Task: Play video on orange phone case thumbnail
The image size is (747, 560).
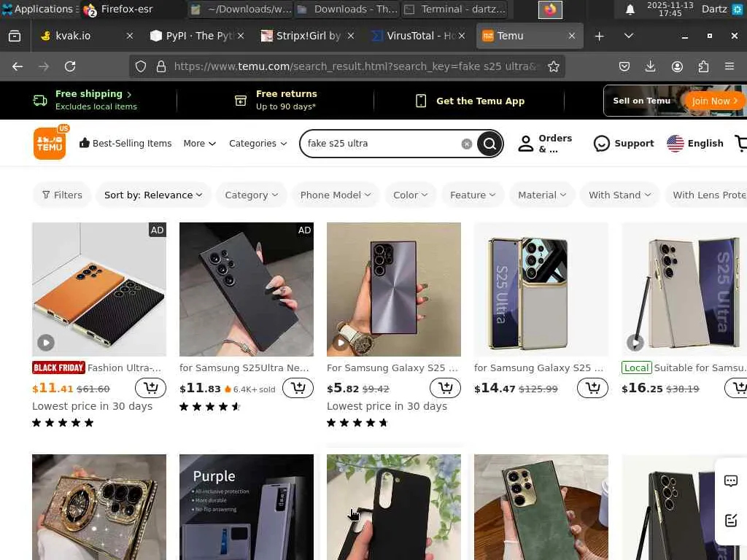Action: tap(46, 343)
